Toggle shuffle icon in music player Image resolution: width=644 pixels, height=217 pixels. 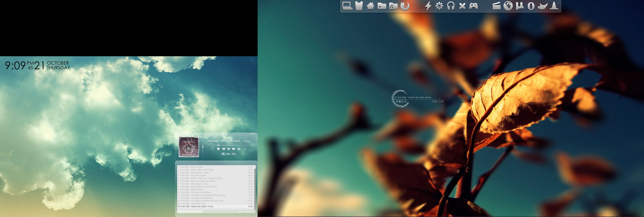click(245, 149)
